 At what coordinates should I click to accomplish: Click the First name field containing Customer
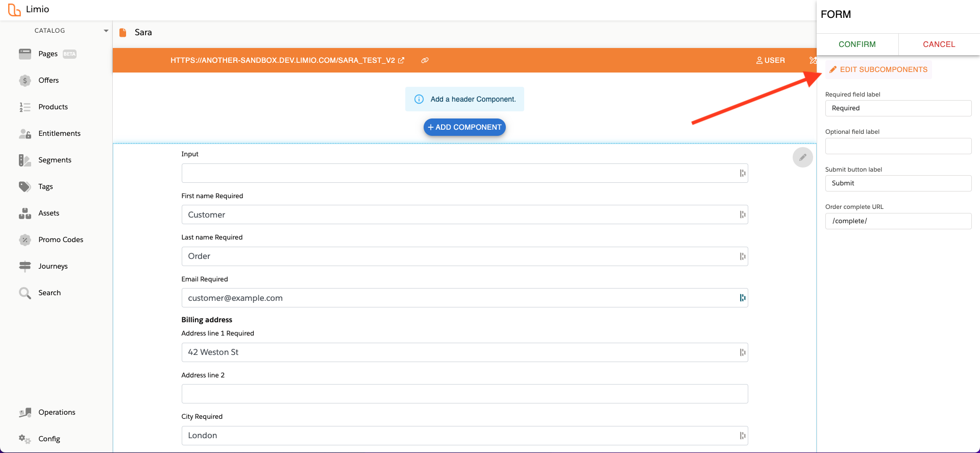tap(464, 214)
